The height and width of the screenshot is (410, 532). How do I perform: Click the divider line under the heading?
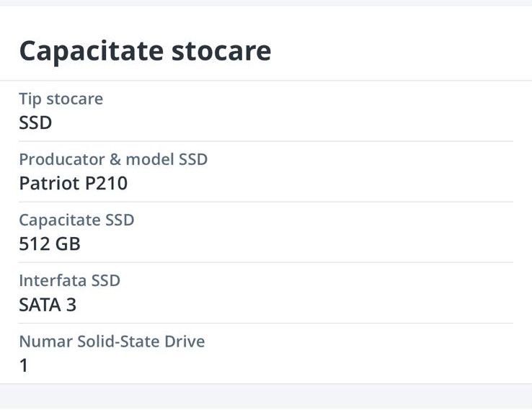pos(266,81)
